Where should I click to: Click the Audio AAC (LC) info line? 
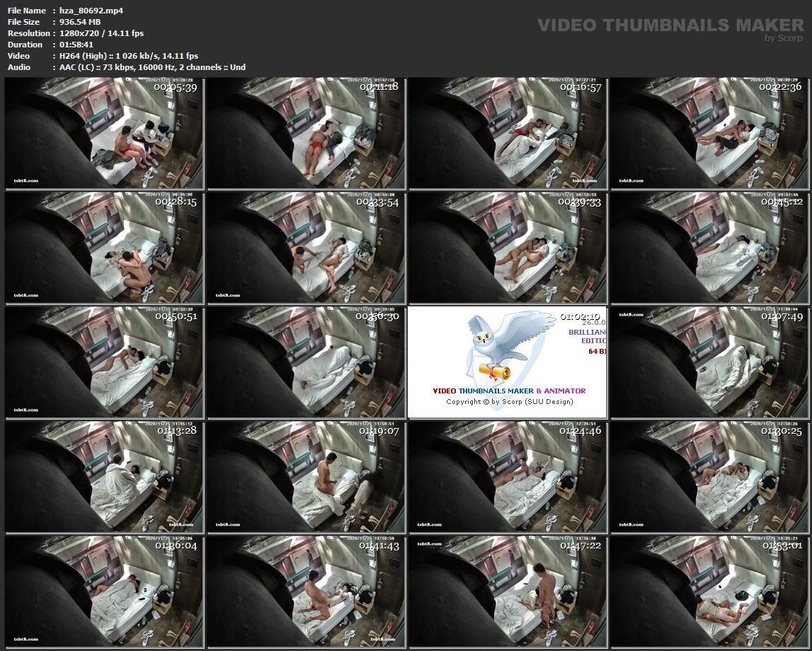click(x=149, y=67)
